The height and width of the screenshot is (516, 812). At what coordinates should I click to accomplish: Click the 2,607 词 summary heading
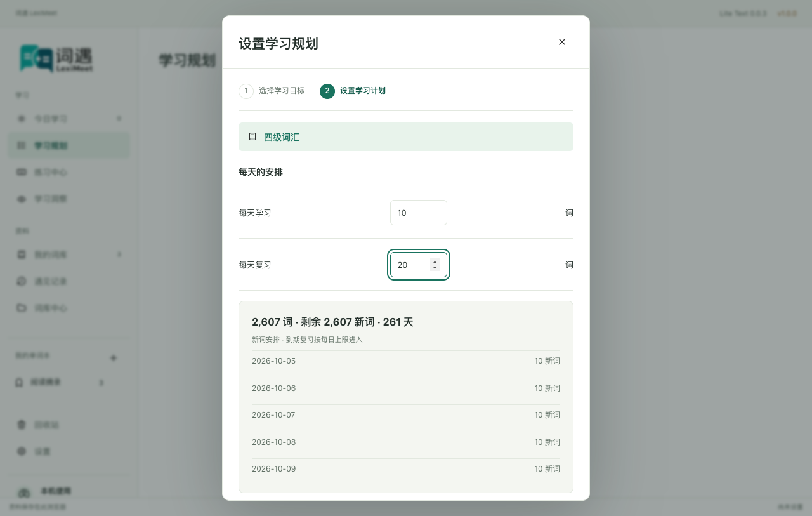pos(332,322)
